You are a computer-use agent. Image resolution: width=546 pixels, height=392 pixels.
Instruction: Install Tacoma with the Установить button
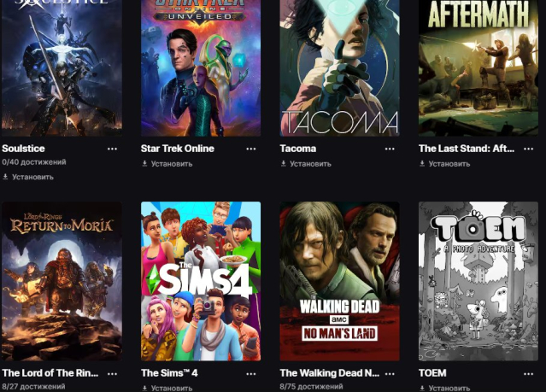[306, 164]
